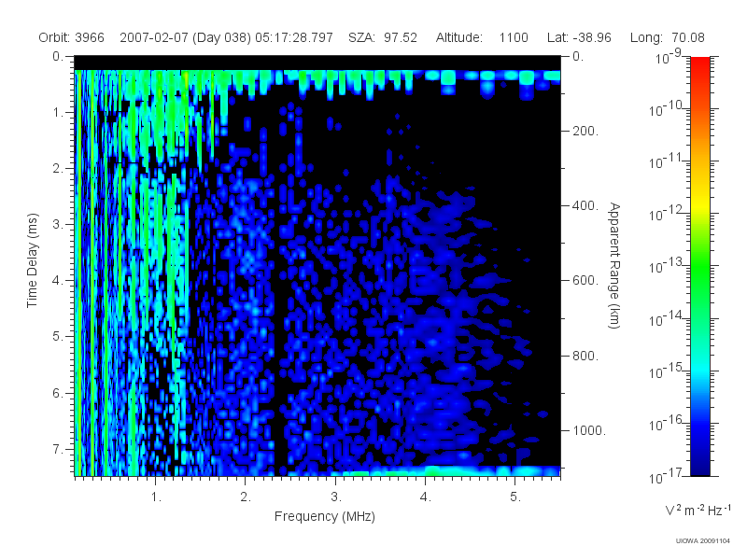The height and width of the screenshot is (560, 747).
Task: Click the 10^-9 color scale label
Action: coord(669,56)
